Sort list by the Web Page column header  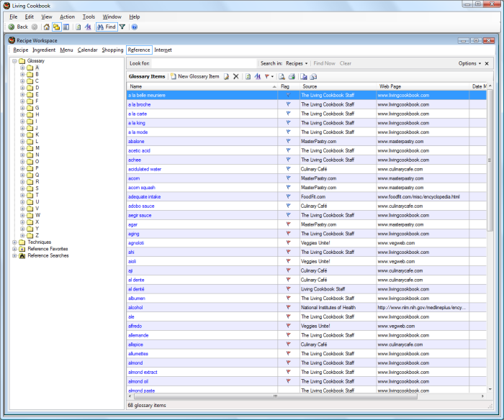click(x=423, y=86)
